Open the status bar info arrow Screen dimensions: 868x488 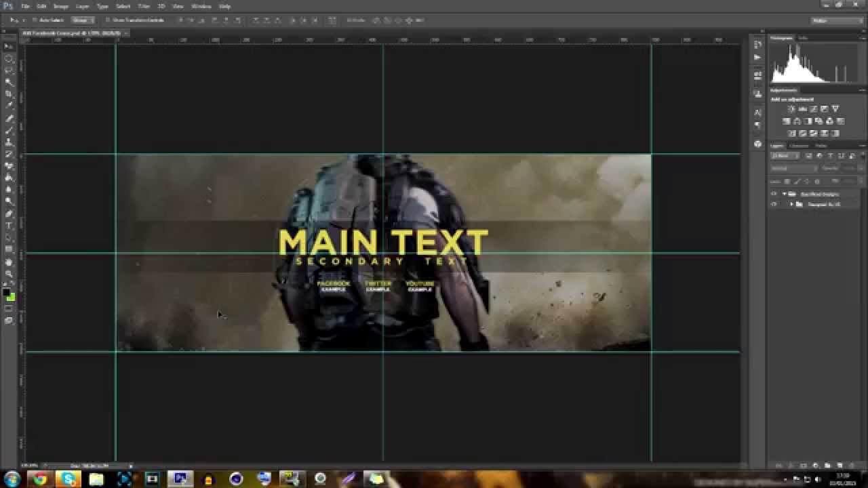[x=131, y=466]
